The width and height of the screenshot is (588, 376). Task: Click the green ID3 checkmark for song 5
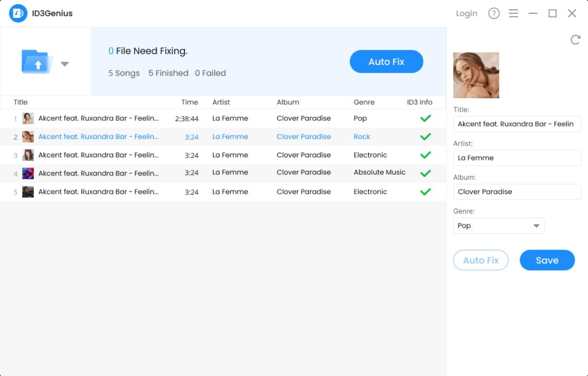(x=425, y=192)
